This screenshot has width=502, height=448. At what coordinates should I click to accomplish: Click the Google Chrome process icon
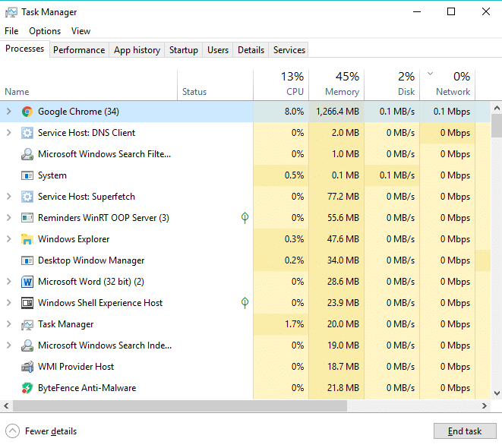click(27, 112)
